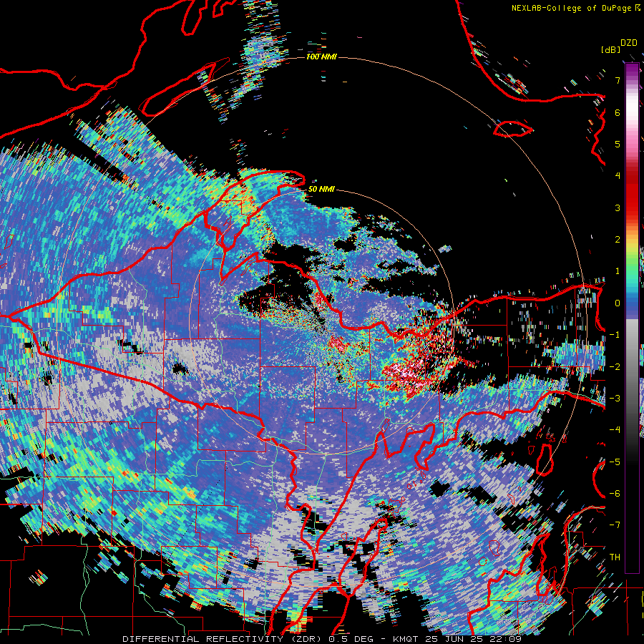Image resolution: width=644 pixels, height=644 pixels.
Task: Click the -2 value on color scale
Action: pyautogui.click(x=615, y=367)
